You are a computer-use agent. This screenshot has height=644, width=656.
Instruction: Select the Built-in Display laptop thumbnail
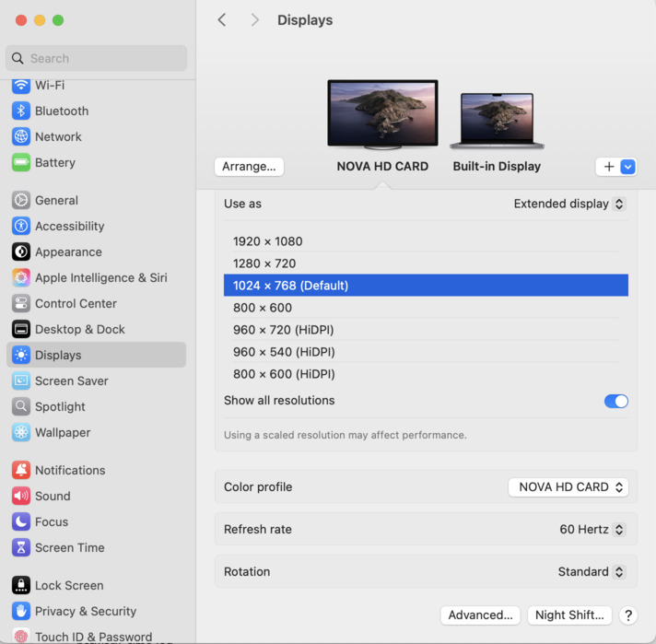(497, 121)
